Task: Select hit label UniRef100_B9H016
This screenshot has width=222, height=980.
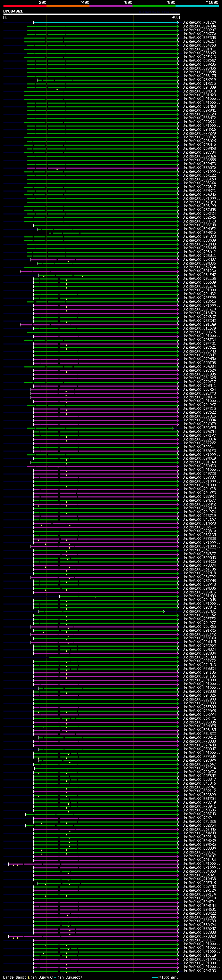Action: point(199,129)
